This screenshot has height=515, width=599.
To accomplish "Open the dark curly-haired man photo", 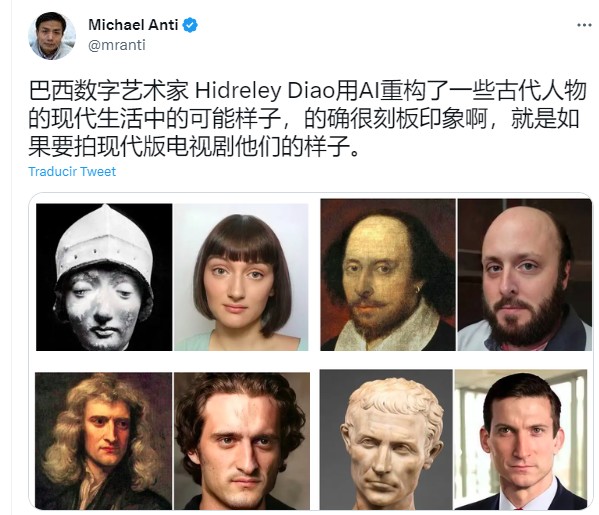I will (x=242, y=441).
